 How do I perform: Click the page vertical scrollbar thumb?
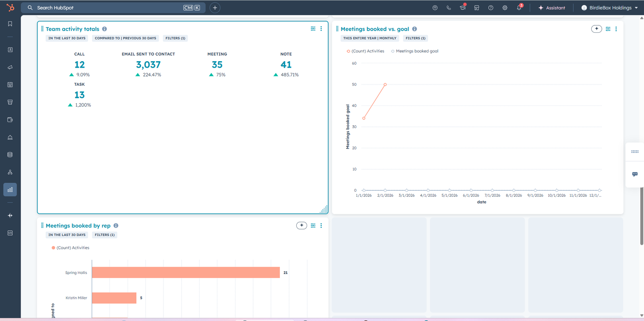(x=642, y=216)
